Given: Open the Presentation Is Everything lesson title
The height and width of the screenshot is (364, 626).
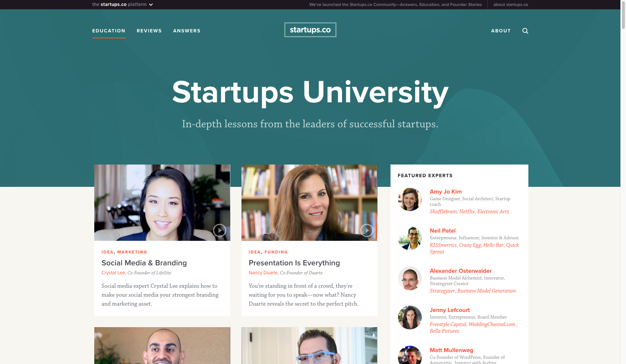Looking at the screenshot, I should (x=294, y=263).
